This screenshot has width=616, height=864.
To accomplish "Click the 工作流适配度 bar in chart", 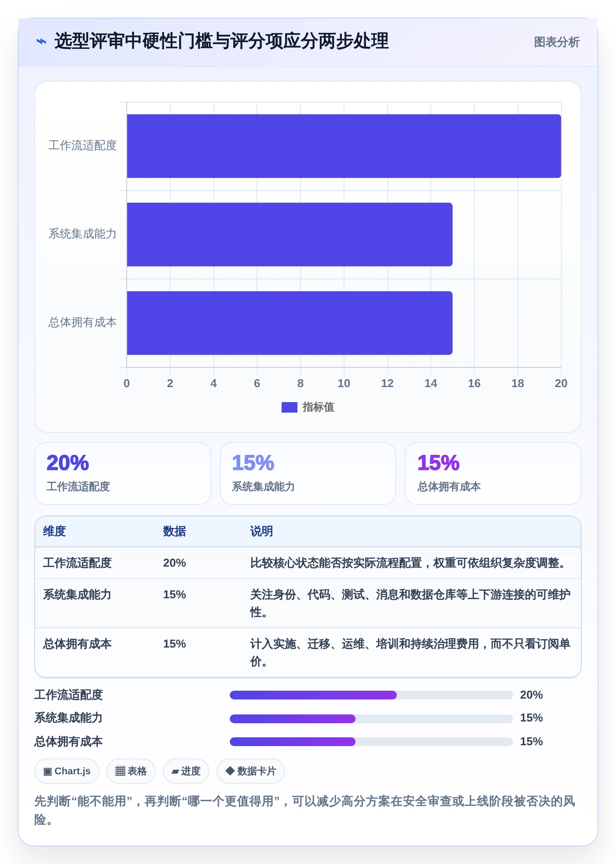I will pyautogui.click(x=344, y=146).
